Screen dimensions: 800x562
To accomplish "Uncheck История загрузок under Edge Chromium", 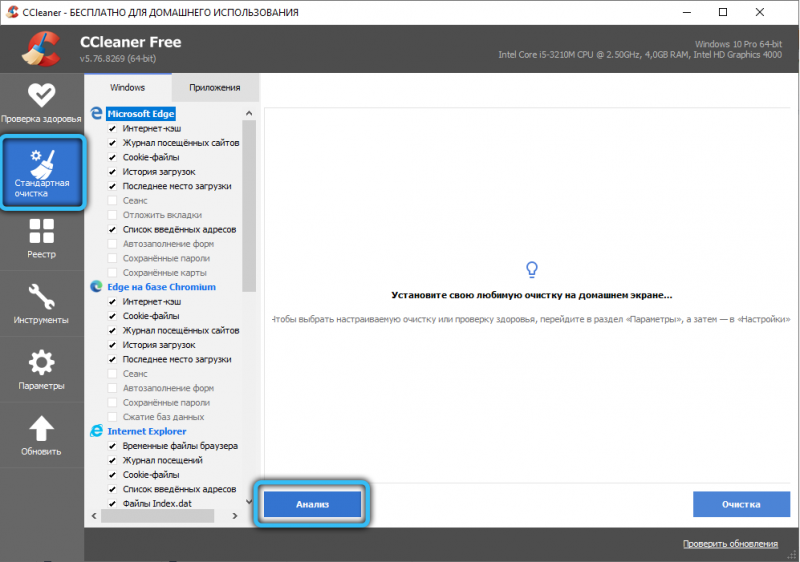I will [x=112, y=345].
